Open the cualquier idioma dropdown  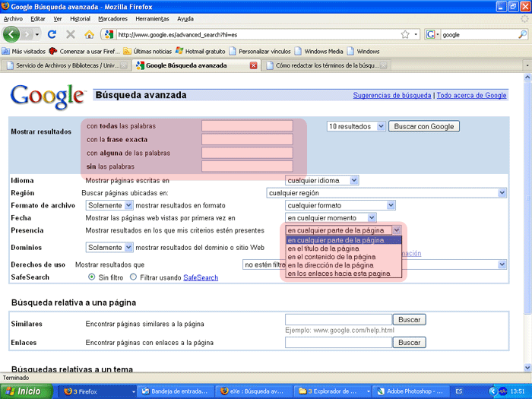point(321,181)
